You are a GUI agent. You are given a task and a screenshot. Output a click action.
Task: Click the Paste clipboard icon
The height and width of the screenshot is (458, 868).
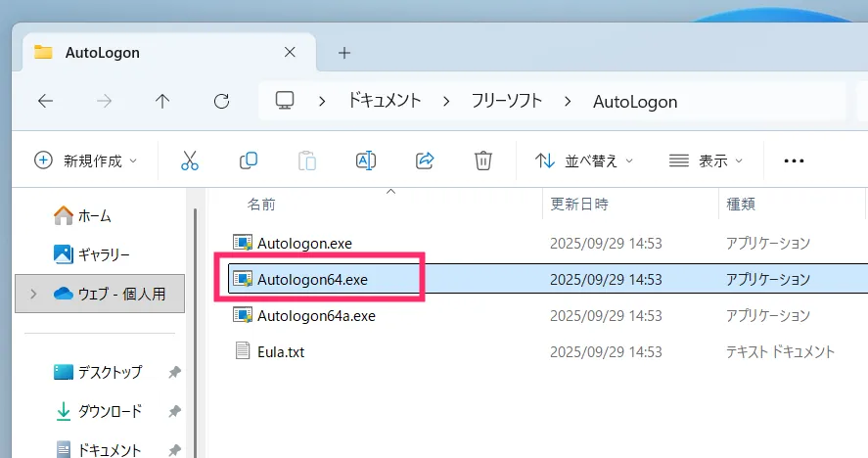[307, 160]
